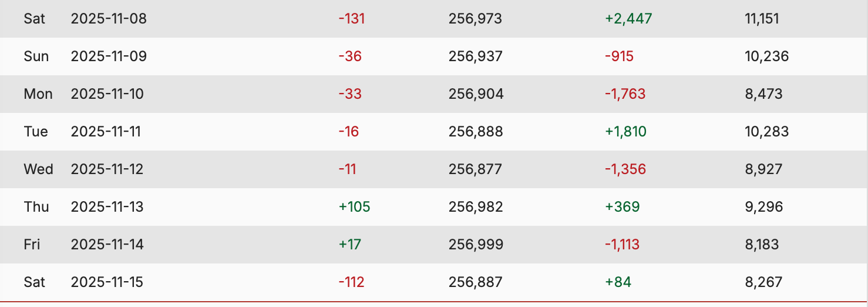Select the +1,810 value
This screenshot has height=307, width=868.
(625, 132)
